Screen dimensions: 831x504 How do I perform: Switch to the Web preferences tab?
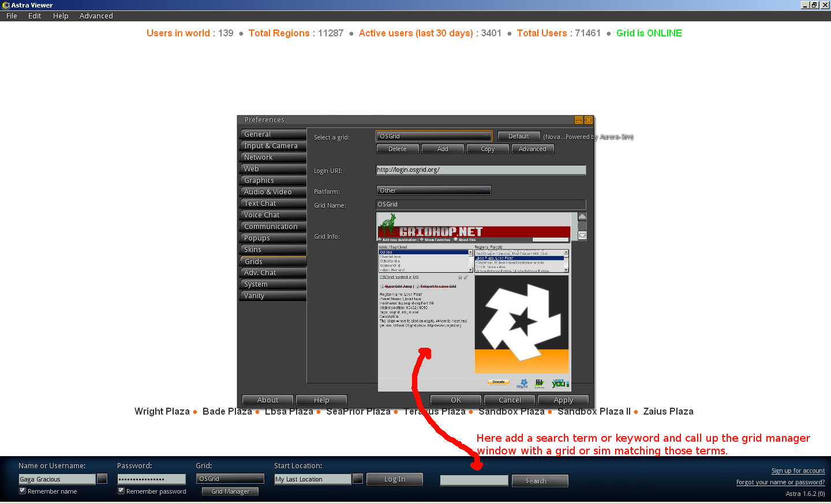[x=273, y=169]
